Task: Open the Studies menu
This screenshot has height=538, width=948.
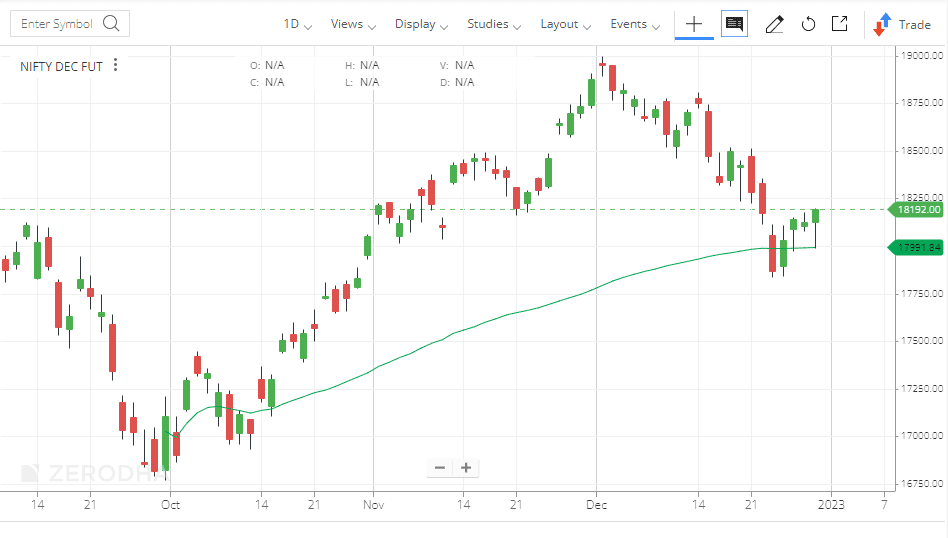Action: point(494,24)
